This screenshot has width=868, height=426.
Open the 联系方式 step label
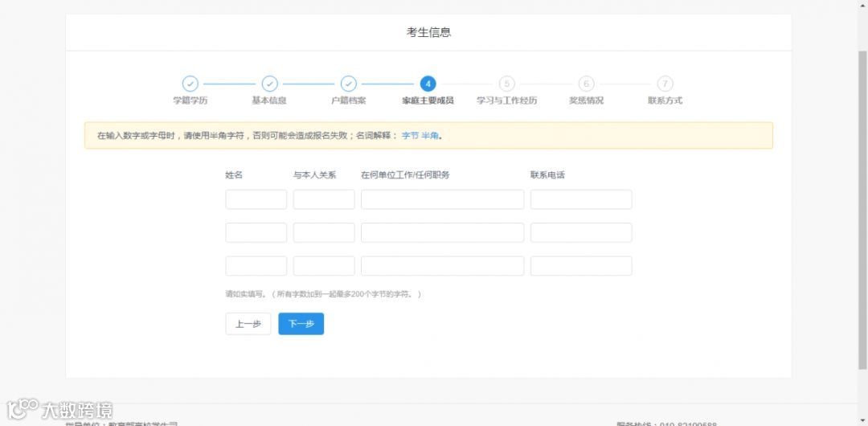coord(665,100)
